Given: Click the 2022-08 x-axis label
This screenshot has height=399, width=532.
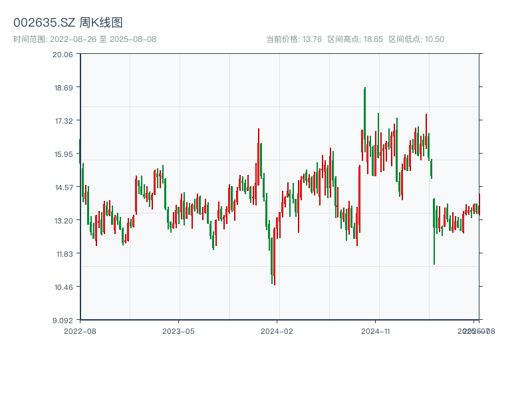Looking at the screenshot, I should click(80, 331).
